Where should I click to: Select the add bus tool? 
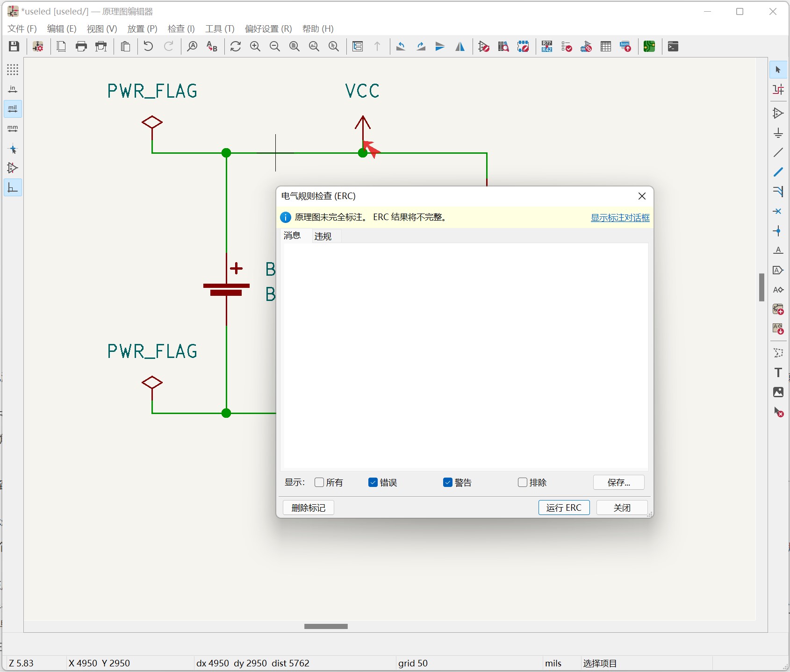778,172
